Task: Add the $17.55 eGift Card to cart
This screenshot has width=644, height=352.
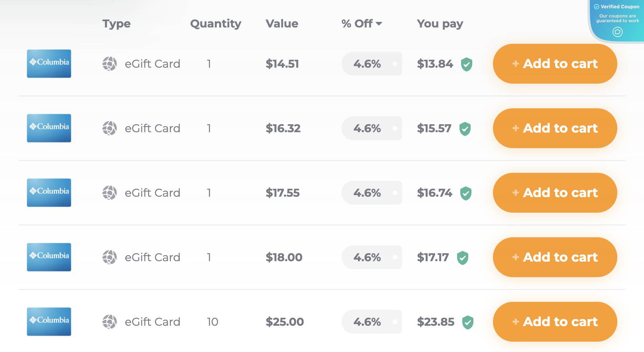Action: pyautogui.click(x=554, y=193)
